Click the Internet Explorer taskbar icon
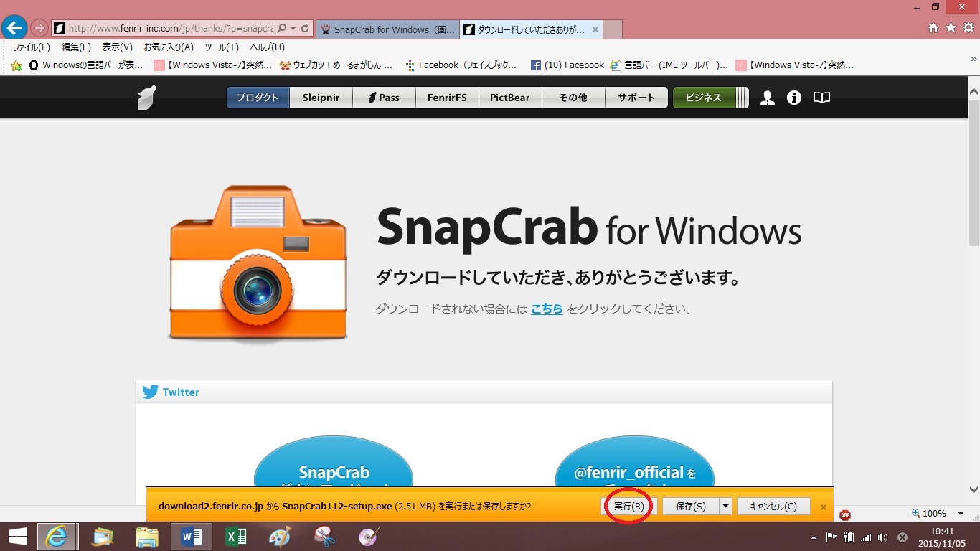 [56, 537]
